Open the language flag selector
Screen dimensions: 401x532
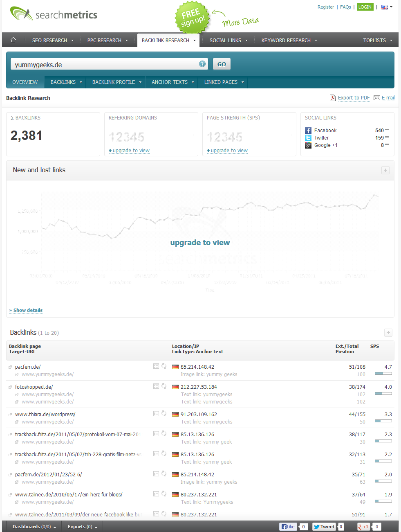pyautogui.click(x=387, y=7)
